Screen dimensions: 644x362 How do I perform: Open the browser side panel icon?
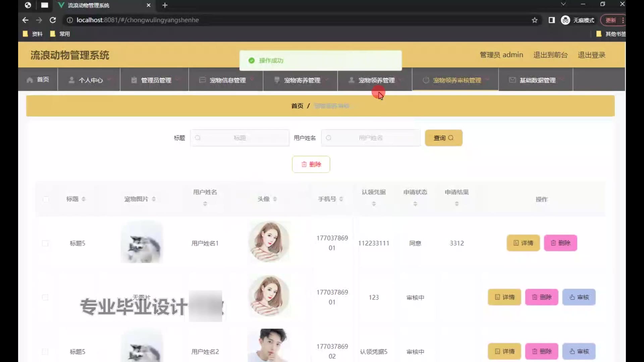[551, 20]
